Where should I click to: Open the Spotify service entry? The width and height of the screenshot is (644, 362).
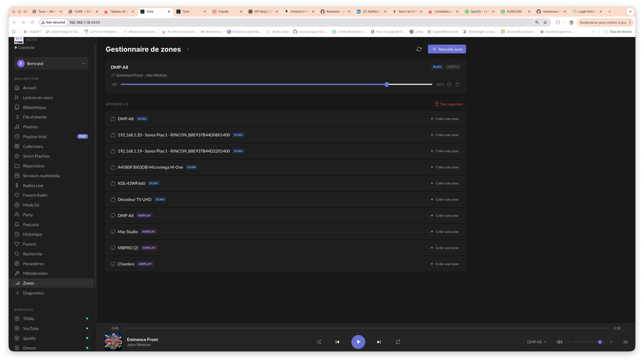tap(51, 338)
